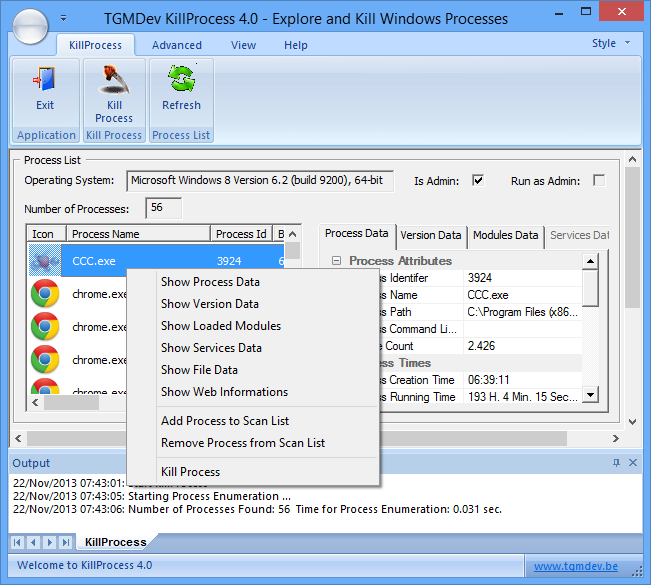Click the Exit door icon

click(x=45, y=79)
